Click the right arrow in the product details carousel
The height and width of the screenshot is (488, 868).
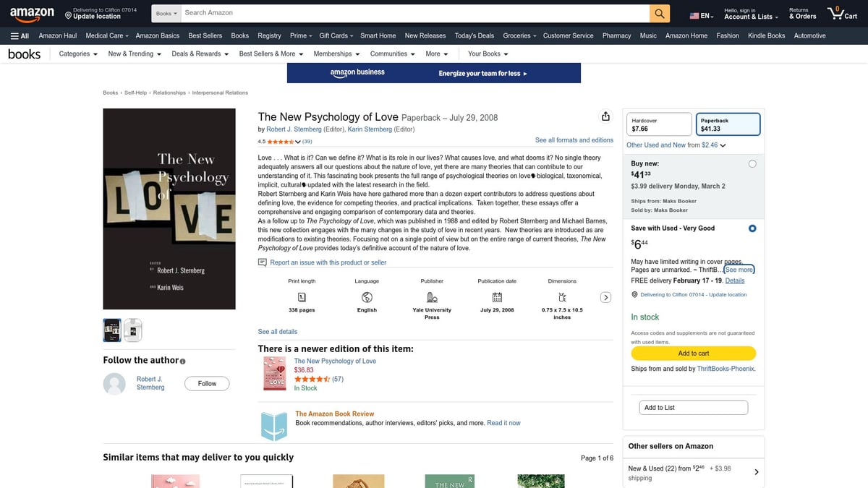[x=606, y=296]
